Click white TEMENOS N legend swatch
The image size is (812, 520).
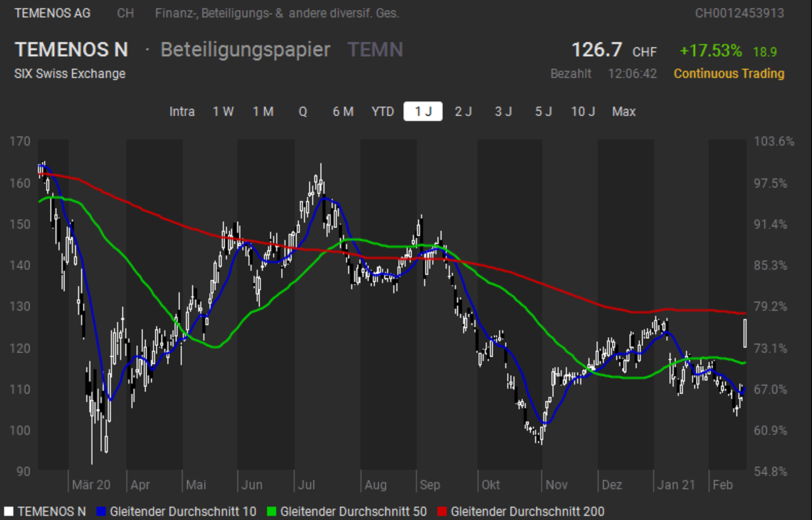(8, 511)
